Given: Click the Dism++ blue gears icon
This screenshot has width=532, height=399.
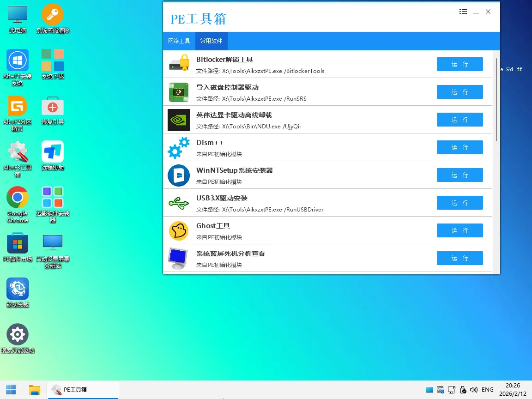Looking at the screenshot, I should click(x=179, y=147).
